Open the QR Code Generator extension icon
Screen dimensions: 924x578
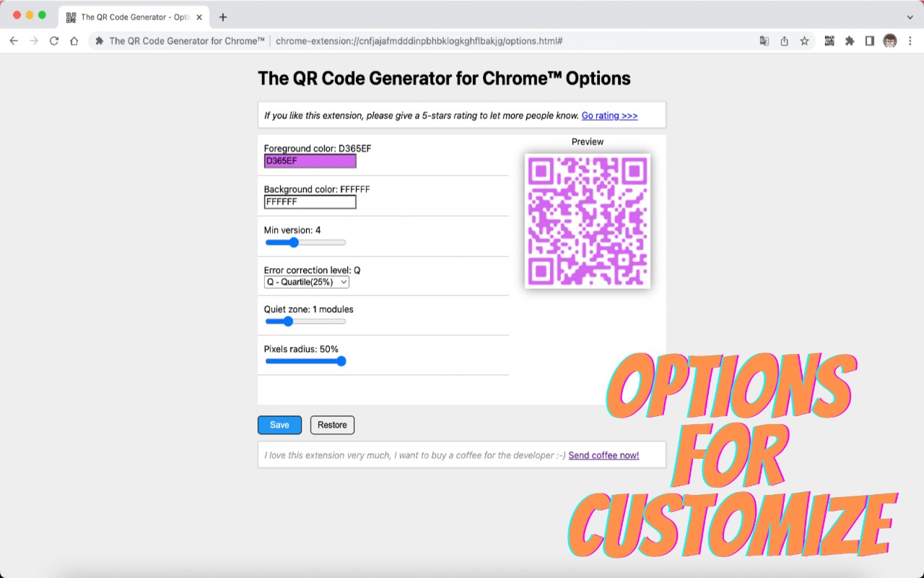829,41
